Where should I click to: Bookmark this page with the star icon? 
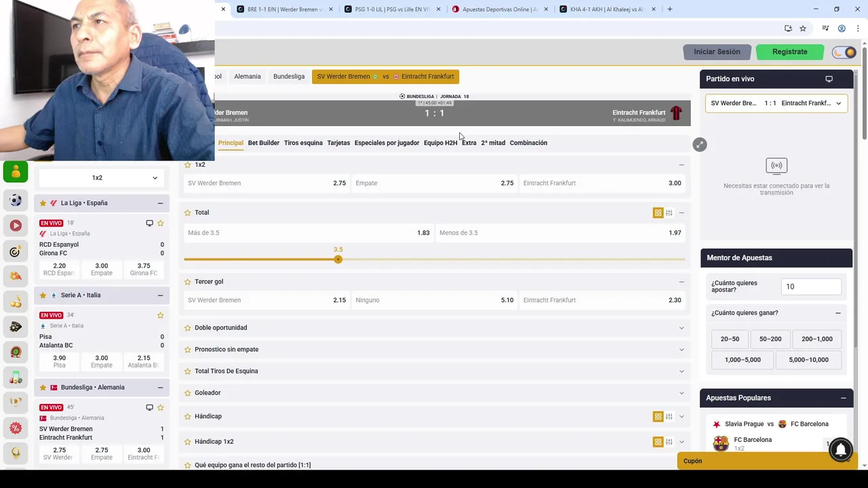click(803, 28)
